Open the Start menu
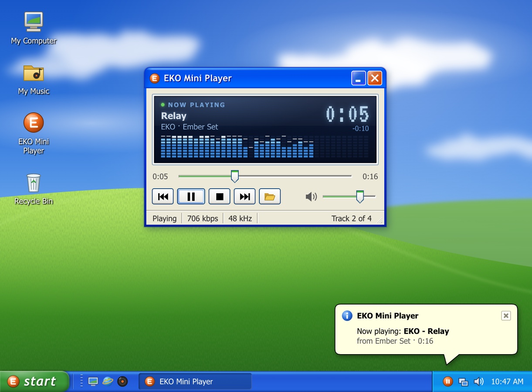Screen dimensions: 532x392 tap(34, 382)
